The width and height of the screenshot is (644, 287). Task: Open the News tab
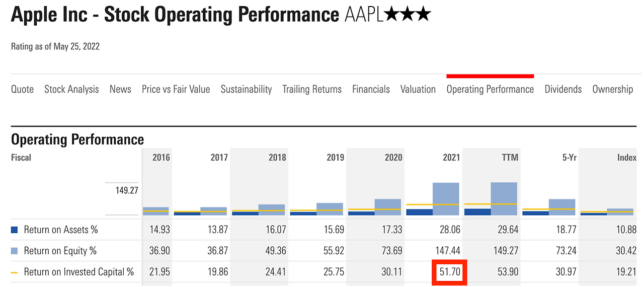[120, 89]
